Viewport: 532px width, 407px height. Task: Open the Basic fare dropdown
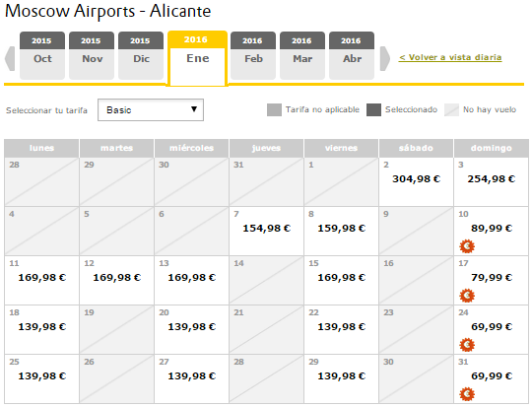[151, 109]
